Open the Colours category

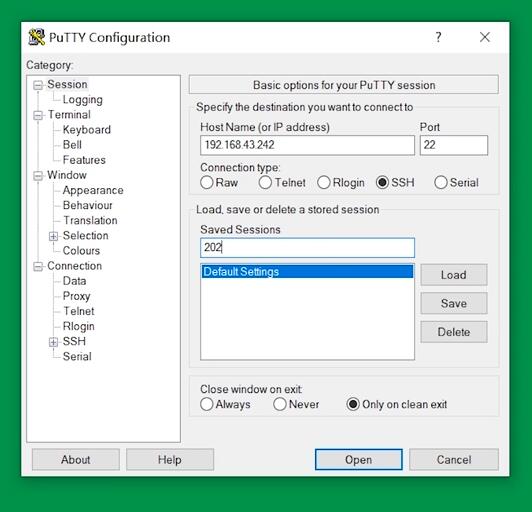coord(81,251)
